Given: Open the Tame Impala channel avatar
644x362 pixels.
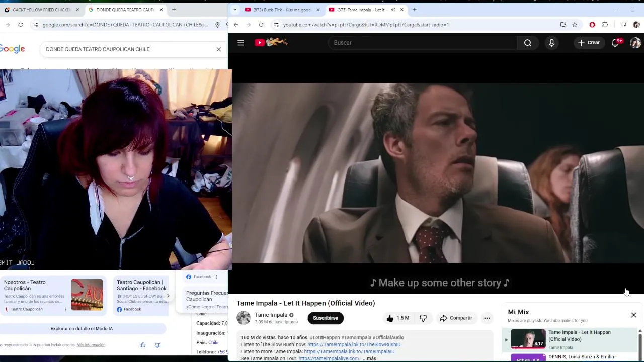Looking at the screenshot, I should (244, 318).
